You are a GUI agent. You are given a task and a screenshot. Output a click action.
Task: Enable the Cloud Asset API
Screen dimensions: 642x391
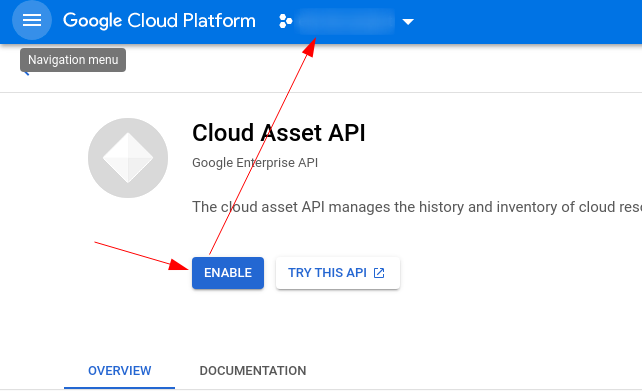pyautogui.click(x=228, y=273)
